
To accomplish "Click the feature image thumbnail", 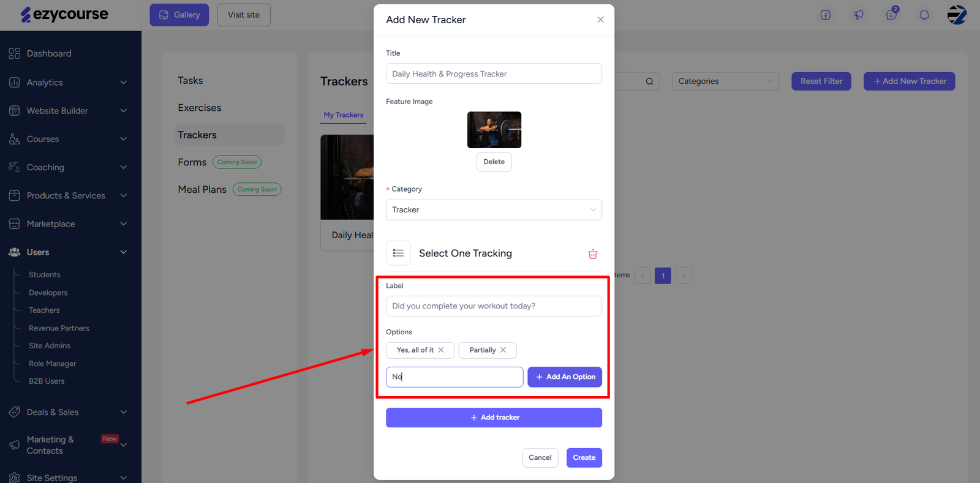I will (x=494, y=130).
